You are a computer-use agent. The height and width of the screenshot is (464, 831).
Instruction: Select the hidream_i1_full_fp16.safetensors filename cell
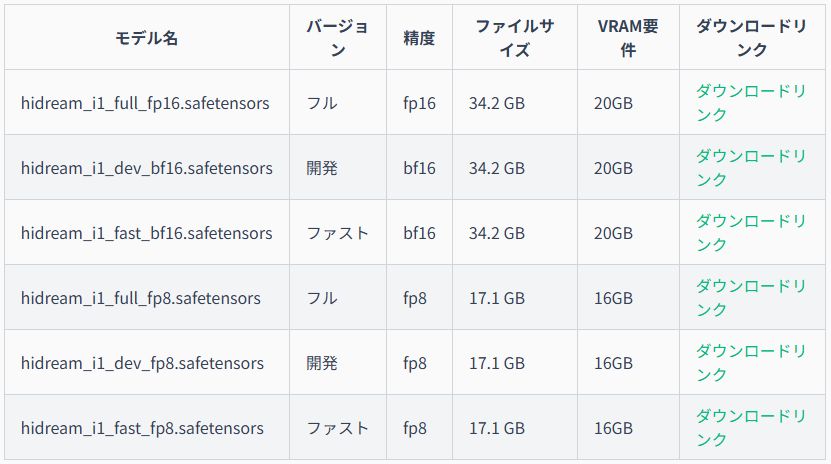click(145, 103)
